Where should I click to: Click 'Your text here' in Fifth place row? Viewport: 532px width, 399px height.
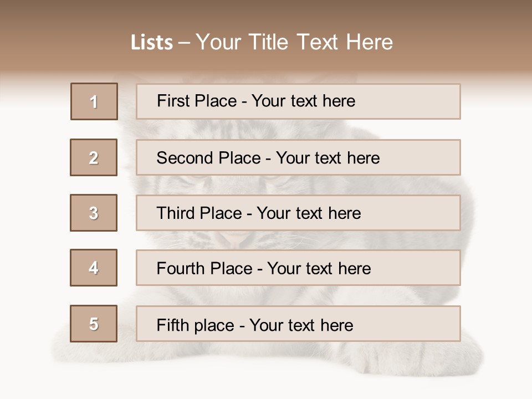pyautogui.click(x=301, y=325)
